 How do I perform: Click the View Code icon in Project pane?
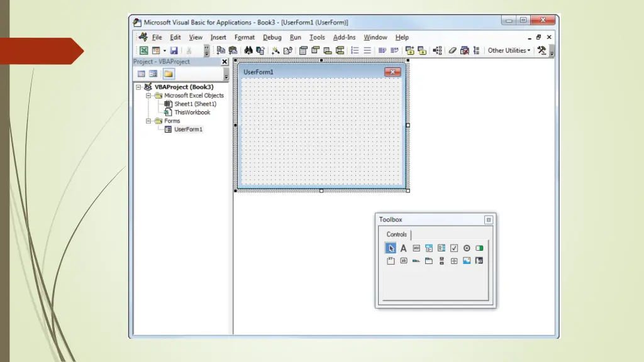coord(142,74)
